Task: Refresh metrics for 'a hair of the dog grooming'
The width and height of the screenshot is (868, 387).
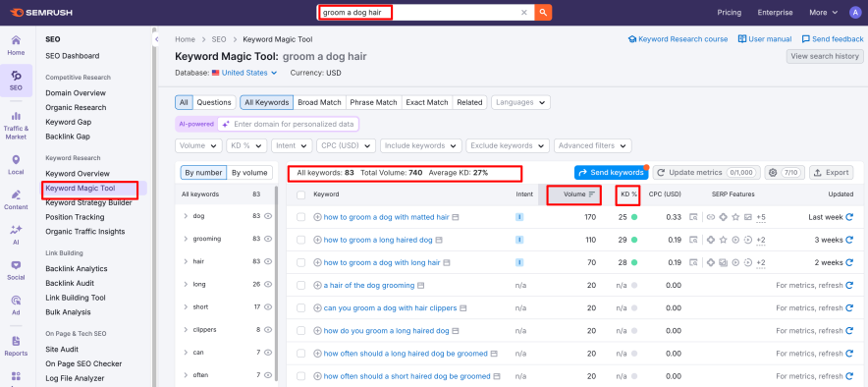Action: tap(849, 285)
